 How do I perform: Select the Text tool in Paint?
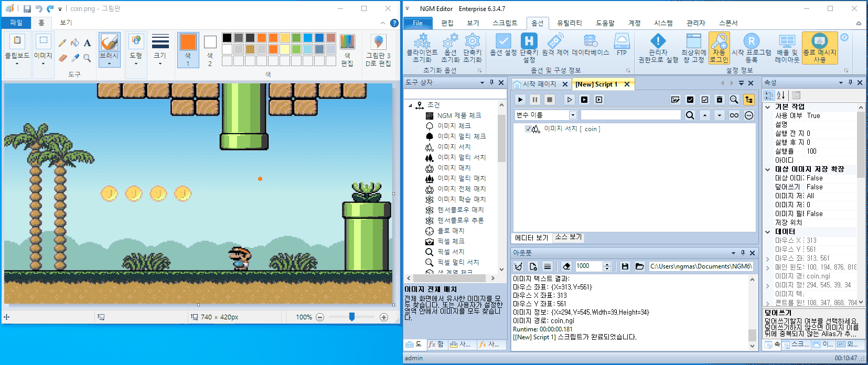point(87,43)
